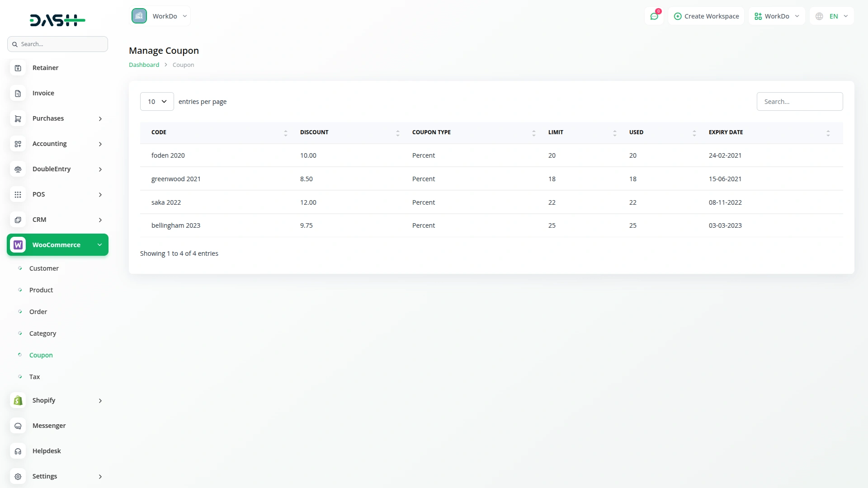Click the WooCommerce icon in sidebar
Viewport: 868px width, 488px height.
pyautogui.click(x=18, y=244)
